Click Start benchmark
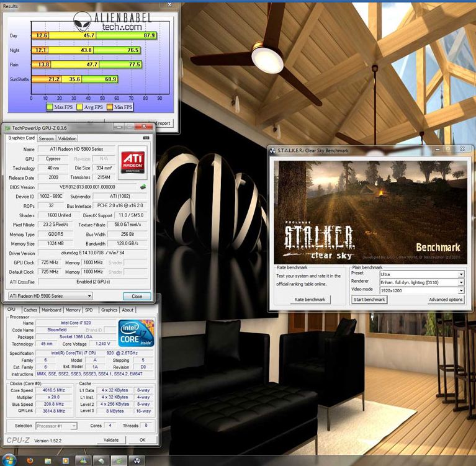The width and height of the screenshot is (476, 466). click(369, 300)
